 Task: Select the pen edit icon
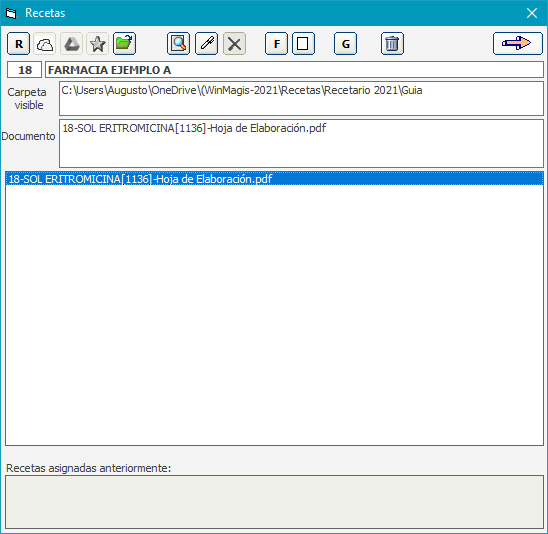207,44
